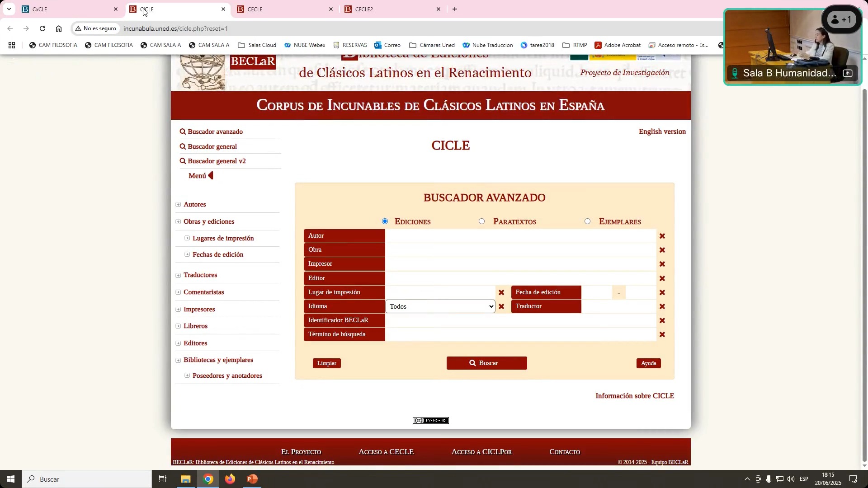The image size is (868, 488).
Task: Clear the Editor field with its red X
Action: (662, 279)
